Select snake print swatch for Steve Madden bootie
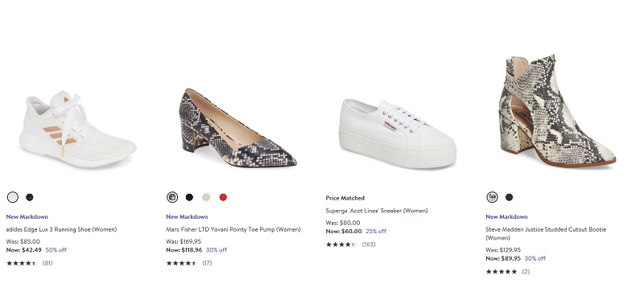 [492, 197]
